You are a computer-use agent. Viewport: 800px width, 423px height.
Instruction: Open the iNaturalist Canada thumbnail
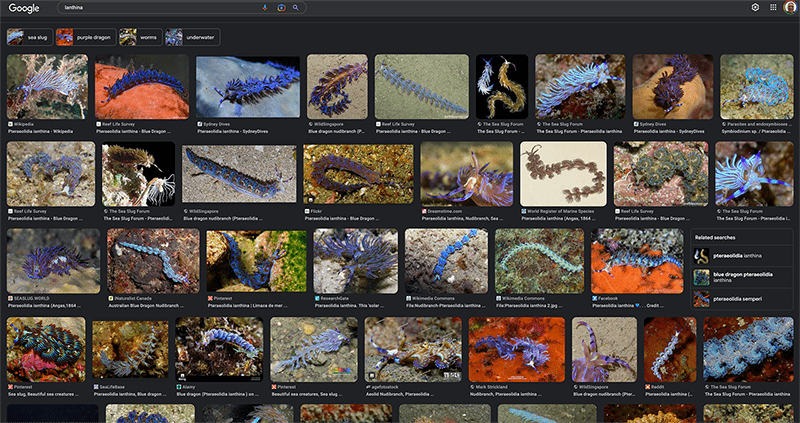tap(154, 261)
